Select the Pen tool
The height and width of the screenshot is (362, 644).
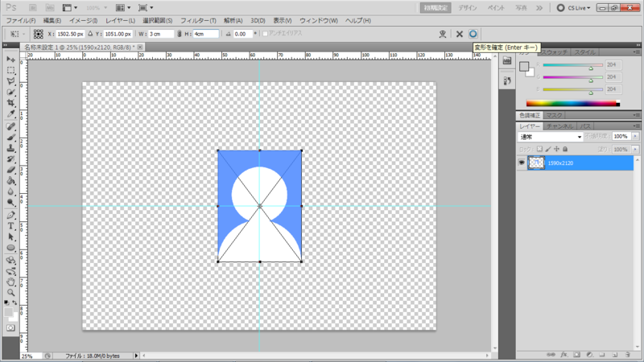click(10, 216)
